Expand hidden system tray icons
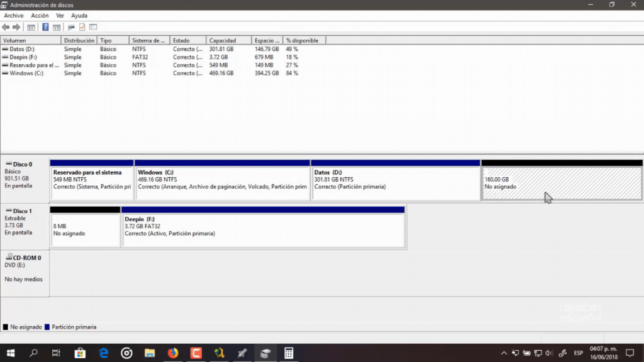Viewport: 644px width, 362px height. [503, 353]
